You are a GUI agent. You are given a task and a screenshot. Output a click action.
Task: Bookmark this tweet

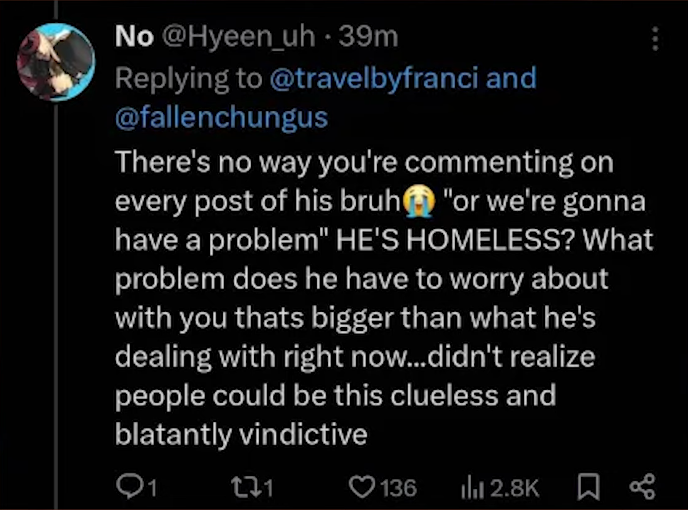point(587,486)
